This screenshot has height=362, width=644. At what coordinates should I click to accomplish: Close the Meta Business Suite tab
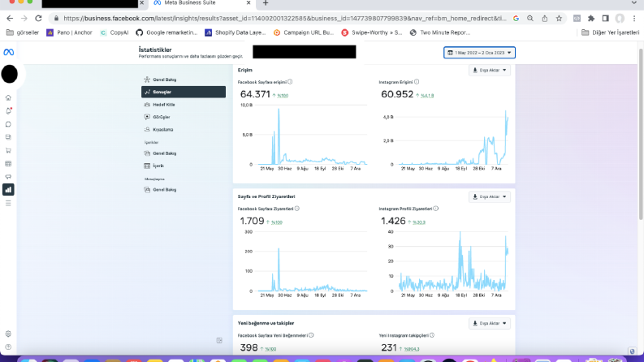click(x=249, y=3)
